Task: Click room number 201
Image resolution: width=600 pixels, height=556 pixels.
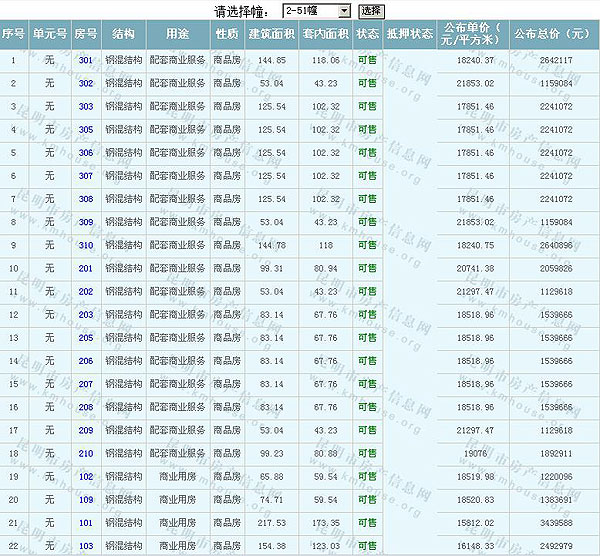Action: 86,268
